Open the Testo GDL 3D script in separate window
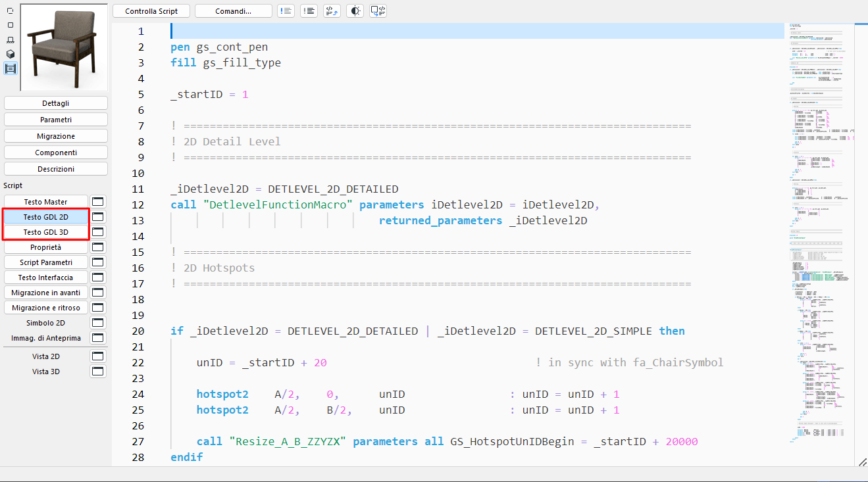The image size is (868, 482). coord(97,231)
